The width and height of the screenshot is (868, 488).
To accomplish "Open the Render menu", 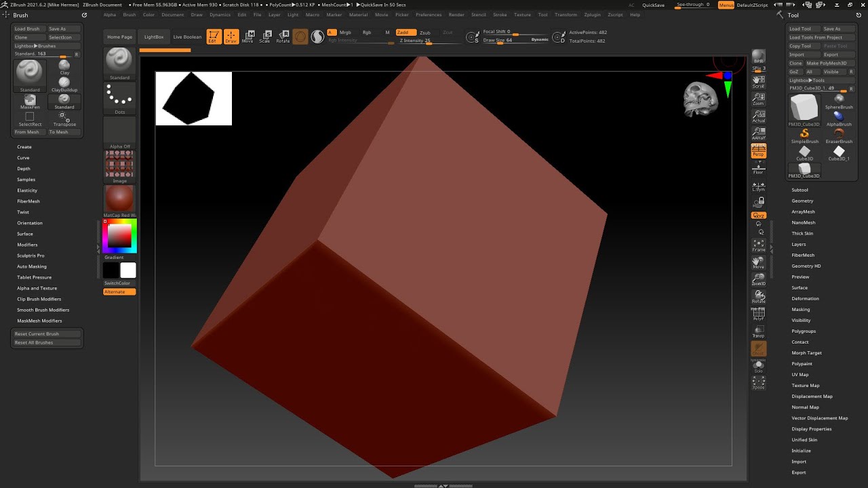I will 456,14.
